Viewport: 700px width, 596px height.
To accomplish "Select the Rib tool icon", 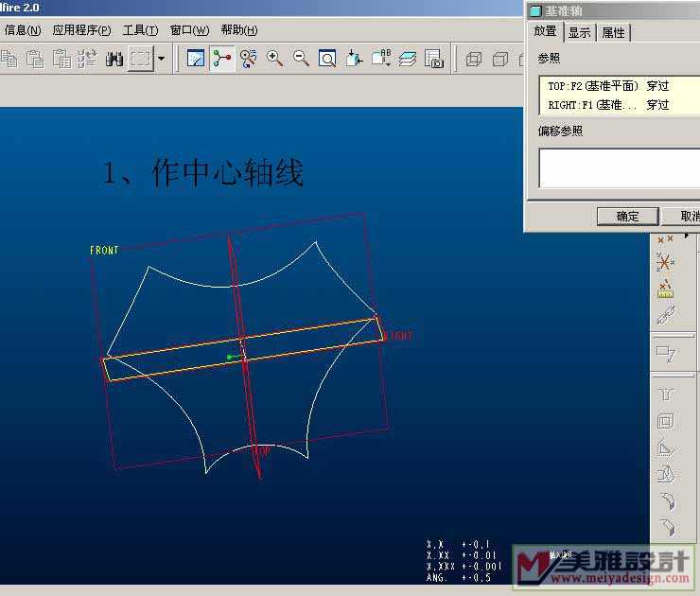I will (x=666, y=447).
